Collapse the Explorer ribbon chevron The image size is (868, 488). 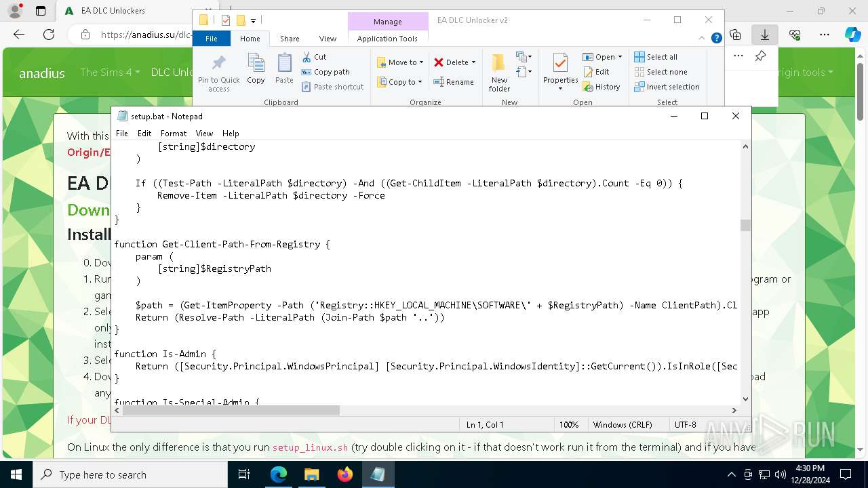tap(703, 39)
